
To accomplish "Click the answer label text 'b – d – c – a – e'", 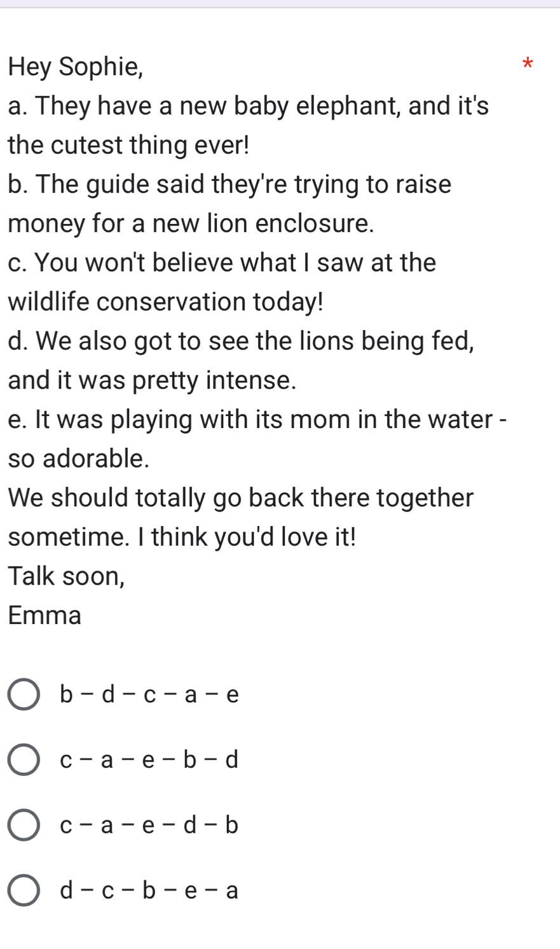I will pyautogui.click(x=149, y=695).
